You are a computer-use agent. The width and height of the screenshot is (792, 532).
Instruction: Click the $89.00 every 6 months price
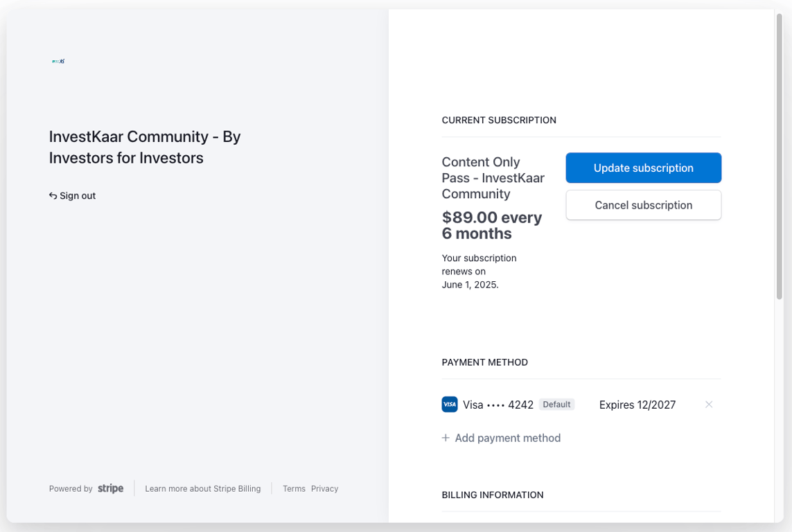(492, 226)
